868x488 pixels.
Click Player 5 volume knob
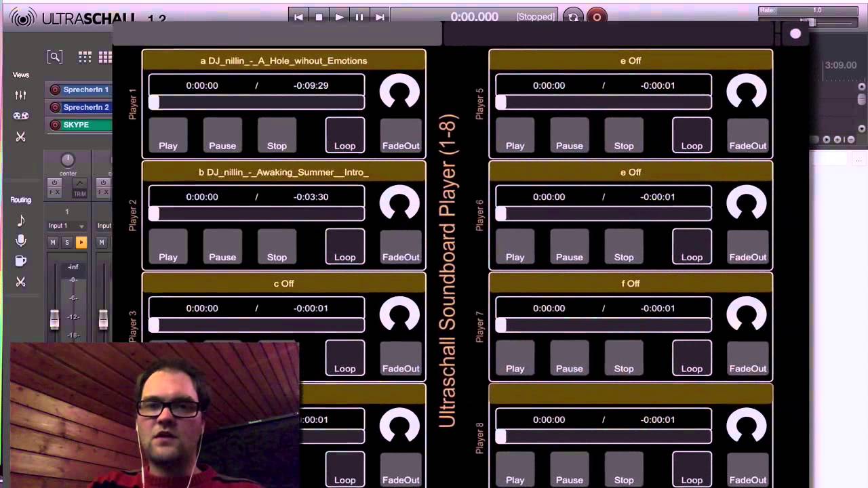click(x=747, y=92)
